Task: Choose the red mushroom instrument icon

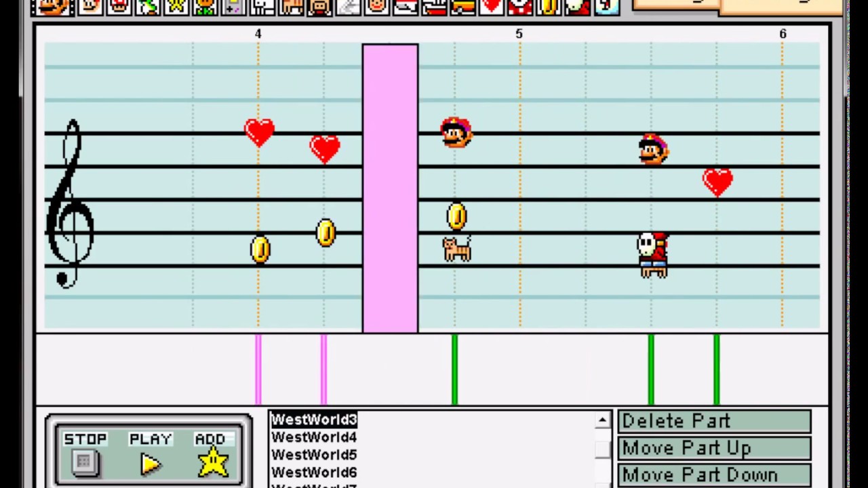Action: click(120, 7)
